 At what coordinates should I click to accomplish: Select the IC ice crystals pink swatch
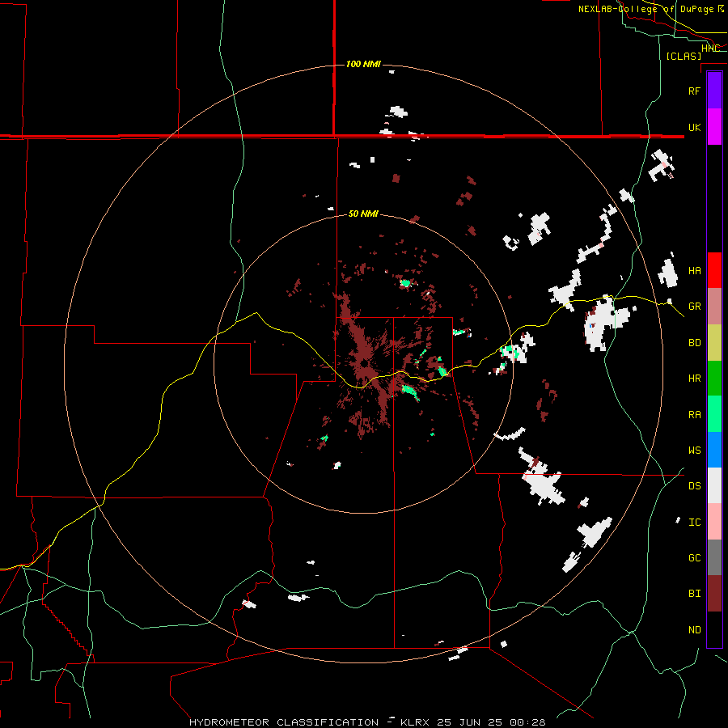click(x=714, y=522)
